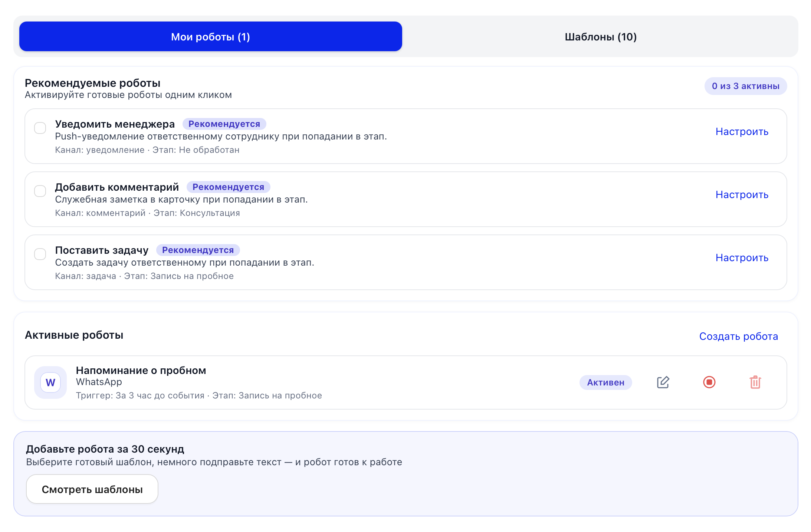Click the Создать робота link

click(738, 336)
